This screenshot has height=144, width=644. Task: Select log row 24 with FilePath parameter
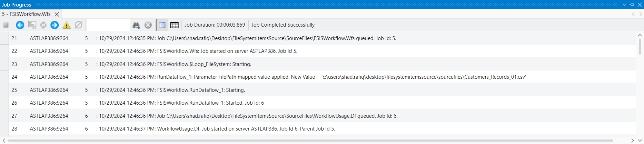[310, 77]
